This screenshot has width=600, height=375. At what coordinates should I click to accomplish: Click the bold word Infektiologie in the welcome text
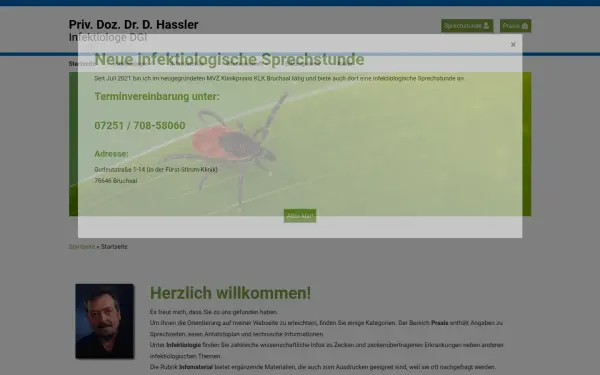183,345
